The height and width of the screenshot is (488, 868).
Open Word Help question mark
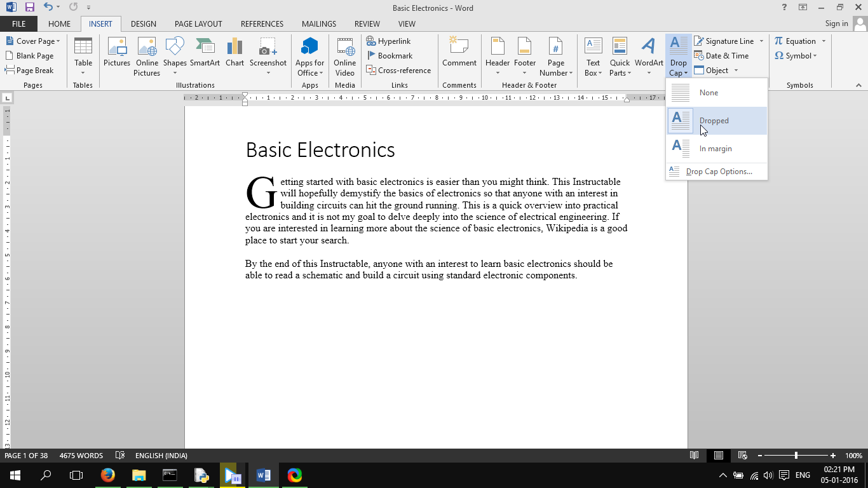784,8
